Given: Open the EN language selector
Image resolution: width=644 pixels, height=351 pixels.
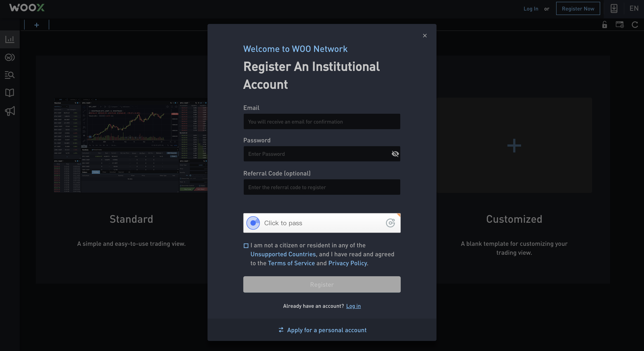Looking at the screenshot, I should coord(634,9).
